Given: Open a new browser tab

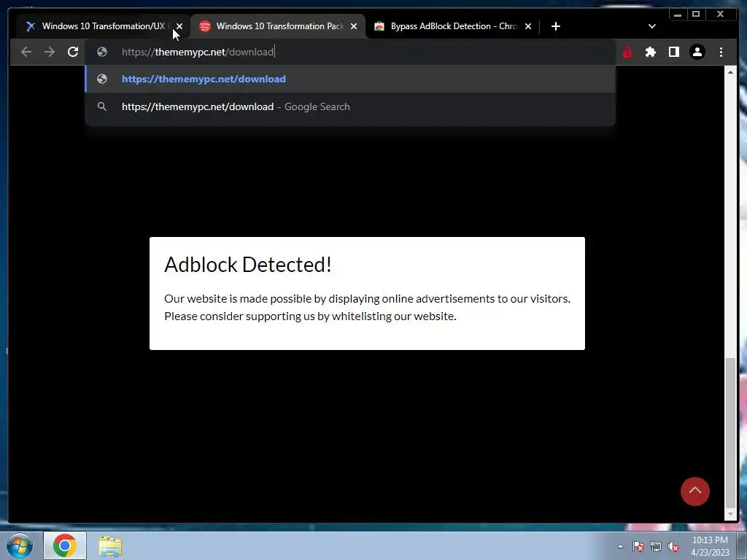Looking at the screenshot, I should 555,26.
